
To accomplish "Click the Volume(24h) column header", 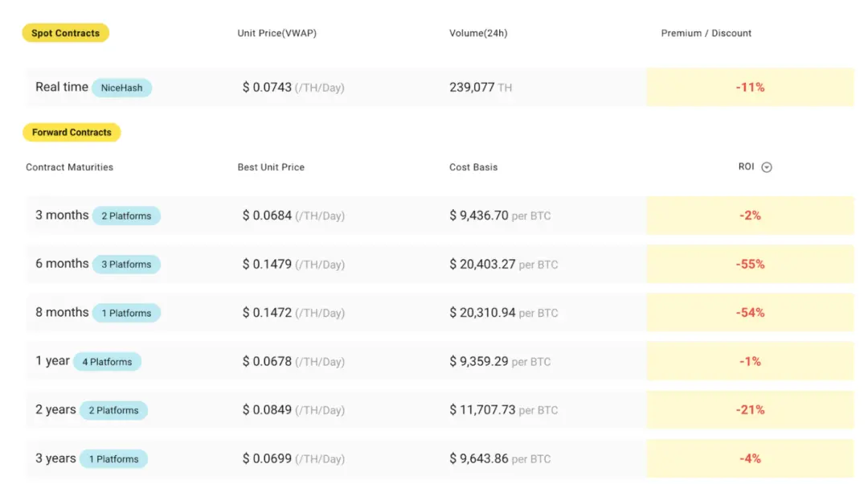I will pyautogui.click(x=478, y=33).
